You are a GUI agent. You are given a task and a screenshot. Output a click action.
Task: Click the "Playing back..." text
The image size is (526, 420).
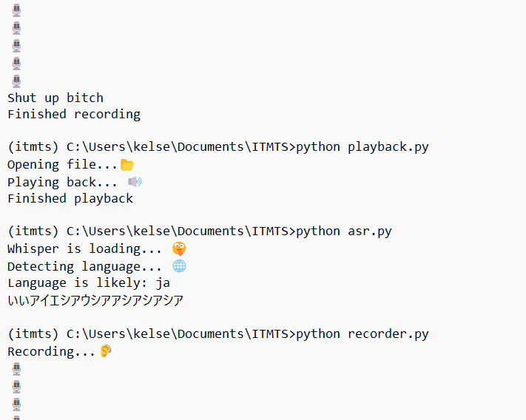(63, 182)
